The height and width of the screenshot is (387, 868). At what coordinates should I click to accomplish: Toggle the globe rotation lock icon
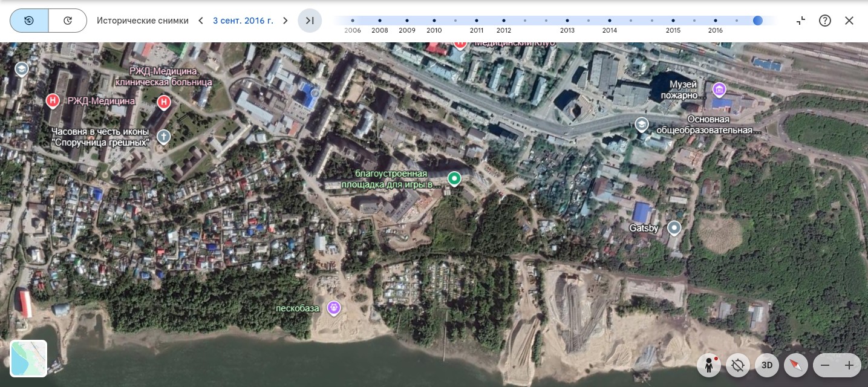738,365
